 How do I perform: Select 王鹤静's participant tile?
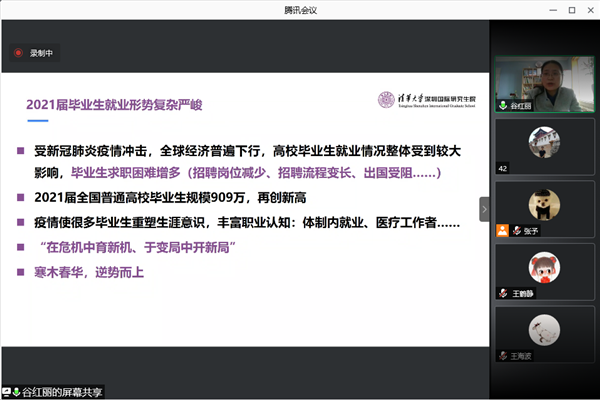tap(543, 270)
